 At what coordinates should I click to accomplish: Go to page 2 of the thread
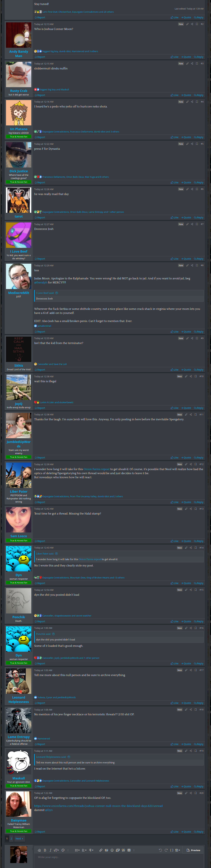(11, 839)
